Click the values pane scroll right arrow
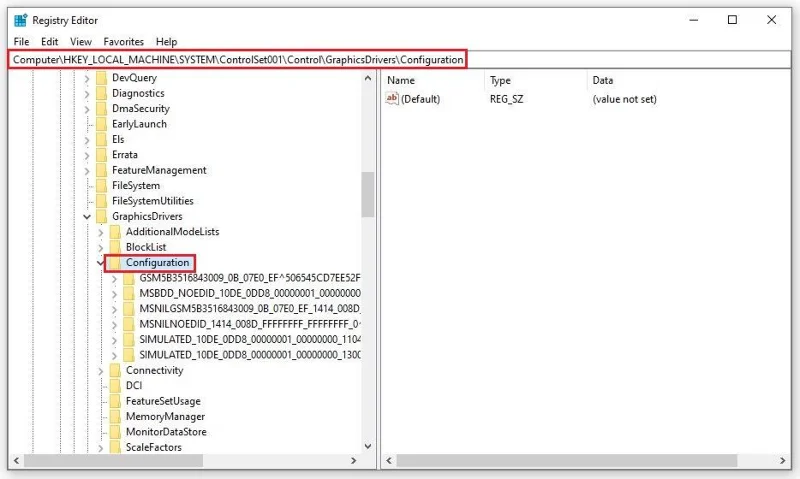The height and width of the screenshot is (479, 800). pyautogui.click(x=783, y=461)
